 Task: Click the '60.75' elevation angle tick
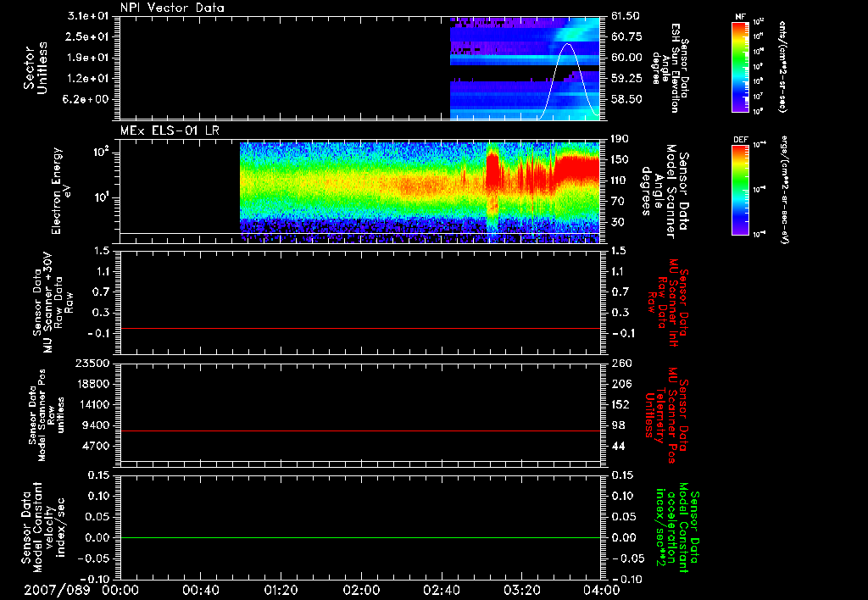(626, 36)
